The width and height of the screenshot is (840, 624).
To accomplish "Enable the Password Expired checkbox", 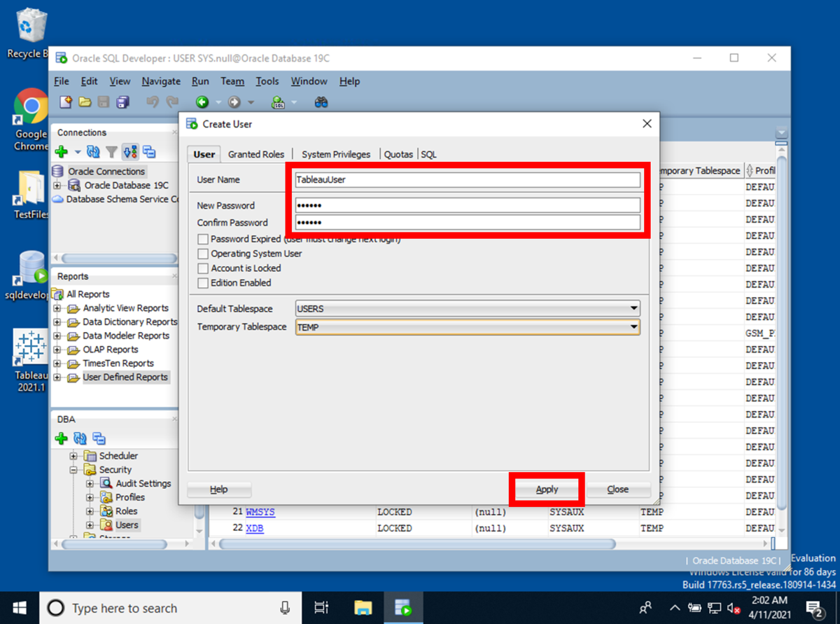I will tap(203, 240).
